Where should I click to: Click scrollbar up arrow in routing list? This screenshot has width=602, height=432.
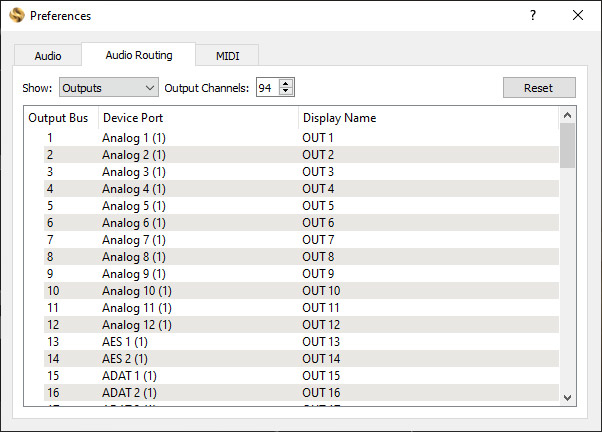click(x=568, y=115)
